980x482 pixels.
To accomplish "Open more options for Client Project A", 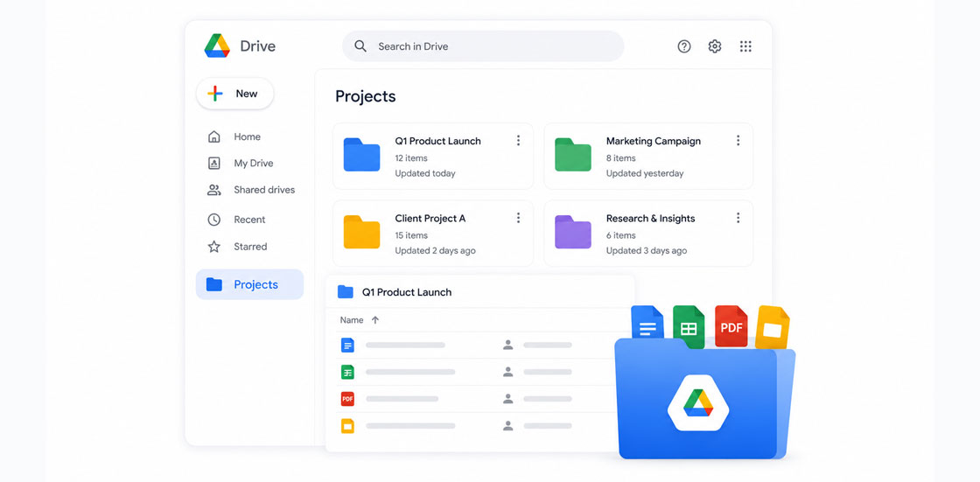I will [x=518, y=218].
